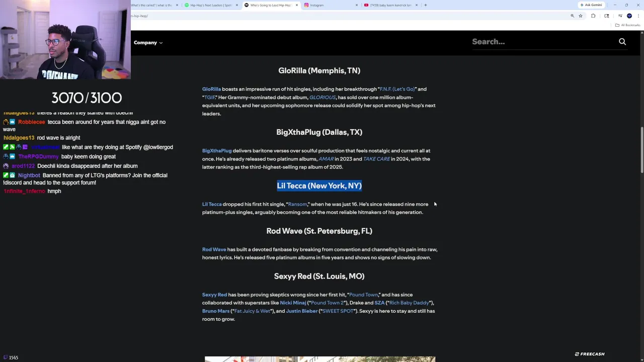This screenshot has height=362, width=644.
Task: Click the page vertical scrollbar thumb
Action: point(641,150)
